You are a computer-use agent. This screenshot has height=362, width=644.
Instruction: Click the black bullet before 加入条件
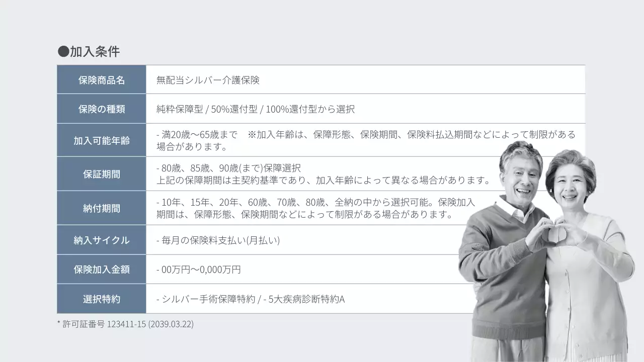click(x=63, y=51)
